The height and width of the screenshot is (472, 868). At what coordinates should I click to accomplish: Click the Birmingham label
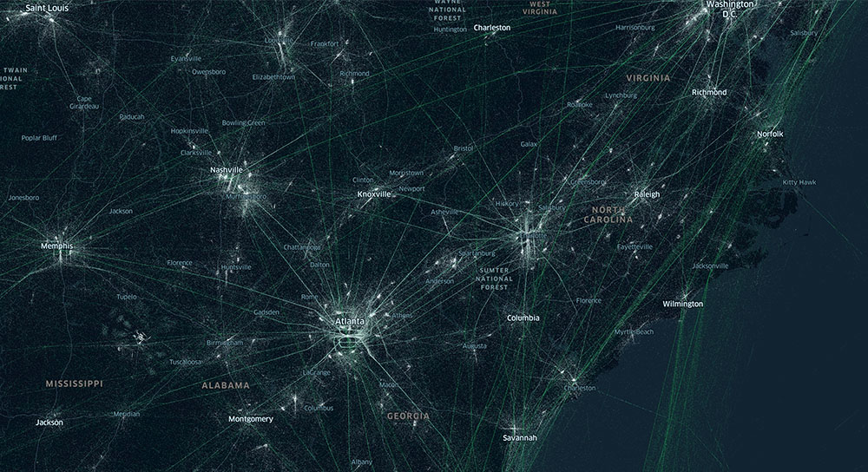(225, 343)
